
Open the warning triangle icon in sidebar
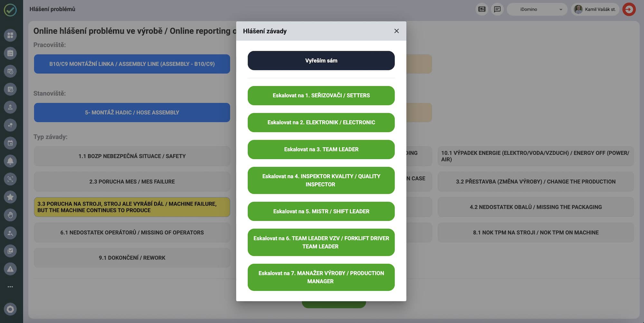(10, 269)
